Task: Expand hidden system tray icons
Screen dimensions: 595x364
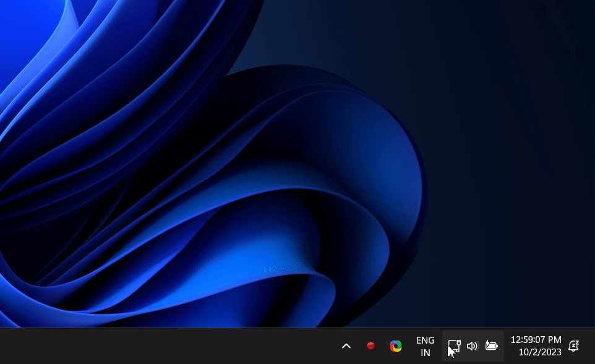Action: point(346,346)
